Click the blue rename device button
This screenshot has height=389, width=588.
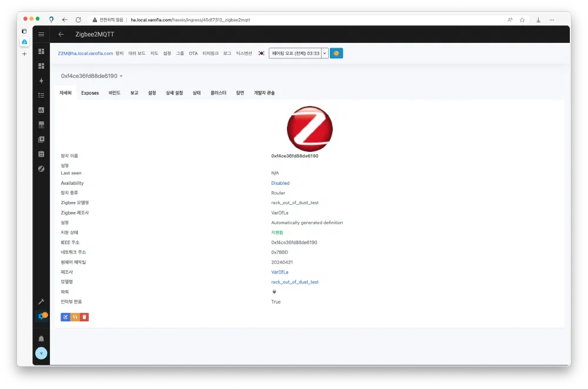65,317
